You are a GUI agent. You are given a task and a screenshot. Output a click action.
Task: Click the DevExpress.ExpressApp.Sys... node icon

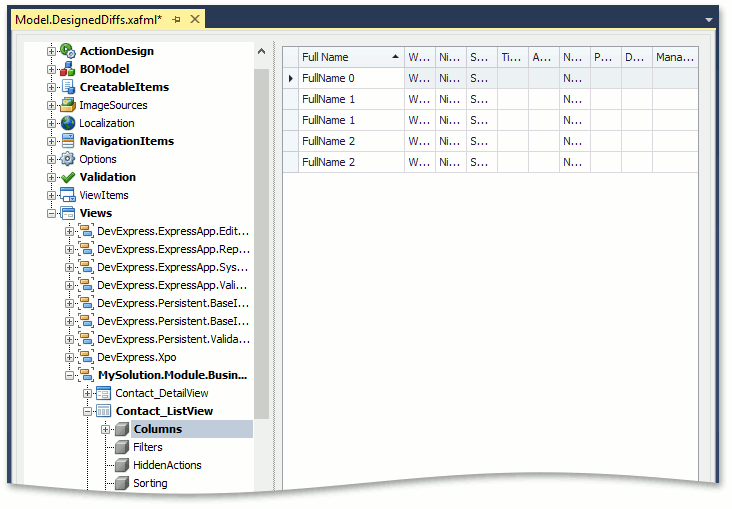pos(86,267)
